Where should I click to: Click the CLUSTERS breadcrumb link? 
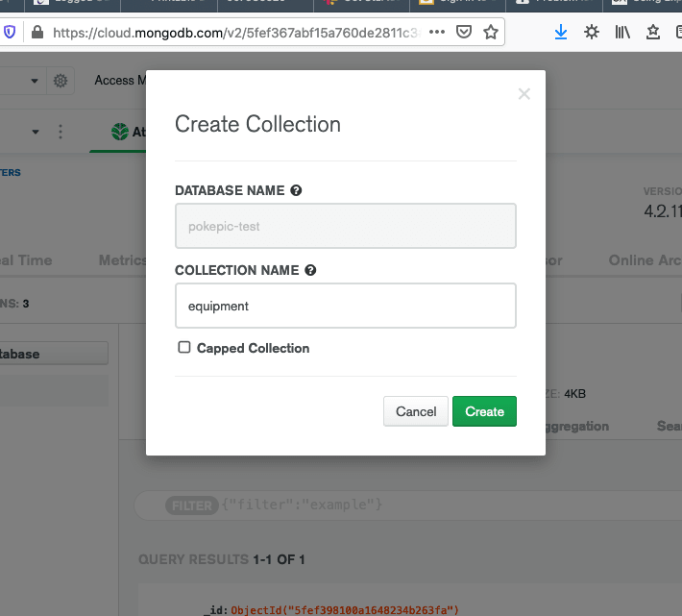point(11,172)
